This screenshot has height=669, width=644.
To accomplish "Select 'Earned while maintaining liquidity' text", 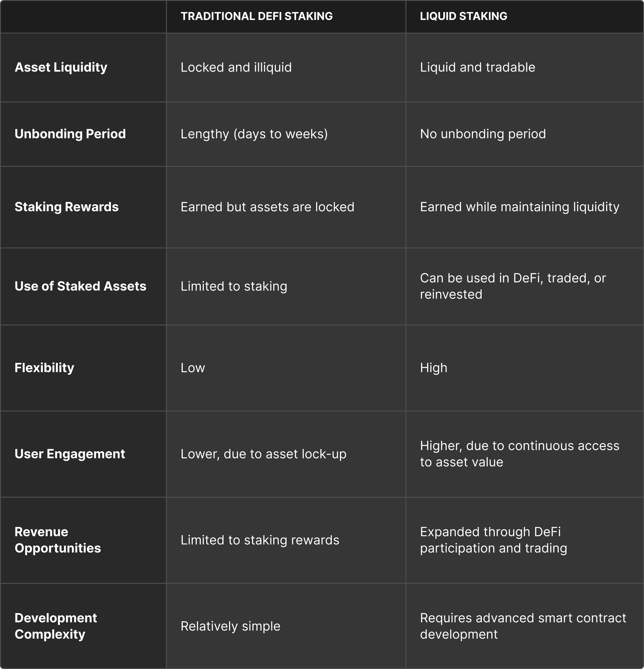I will pos(519,207).
